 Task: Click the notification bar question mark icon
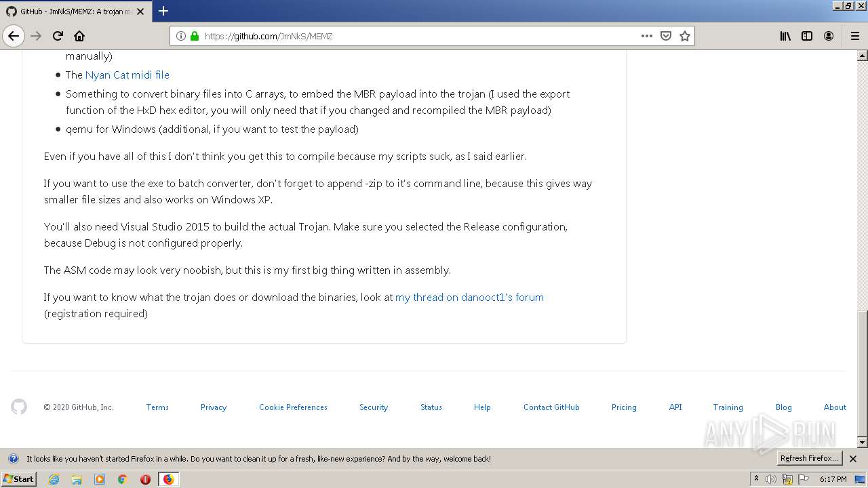pyautogui.click(x=14, y=459)
